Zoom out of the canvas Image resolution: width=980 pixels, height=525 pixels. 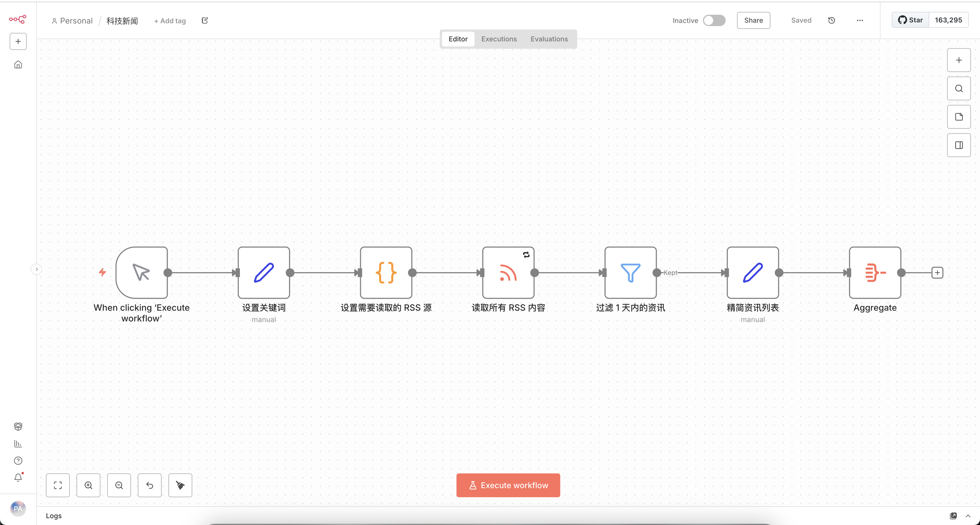click(119, 485)
